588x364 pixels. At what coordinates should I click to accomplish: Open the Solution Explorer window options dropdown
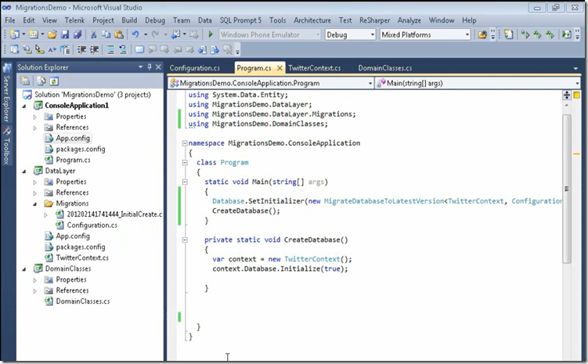coord(141,67)
